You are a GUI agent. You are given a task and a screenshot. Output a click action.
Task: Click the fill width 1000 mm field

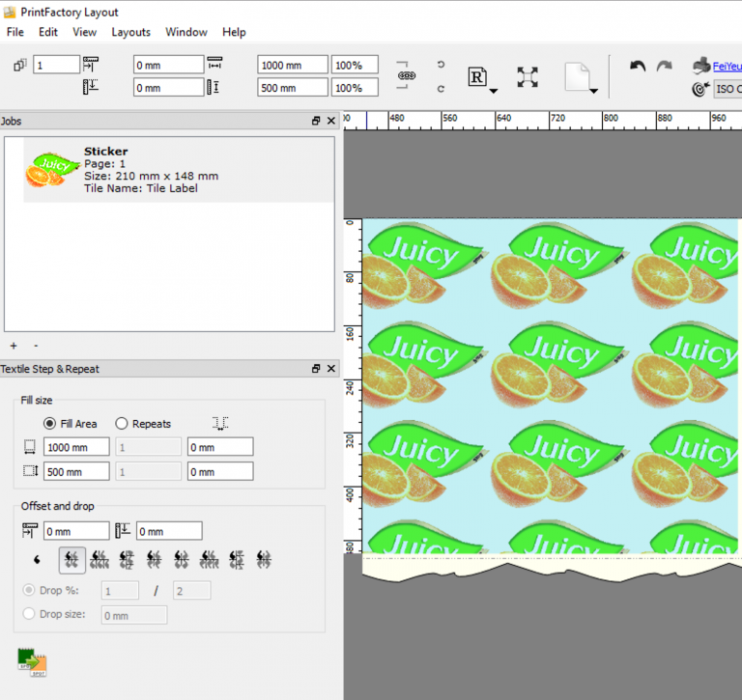(76, 447)
